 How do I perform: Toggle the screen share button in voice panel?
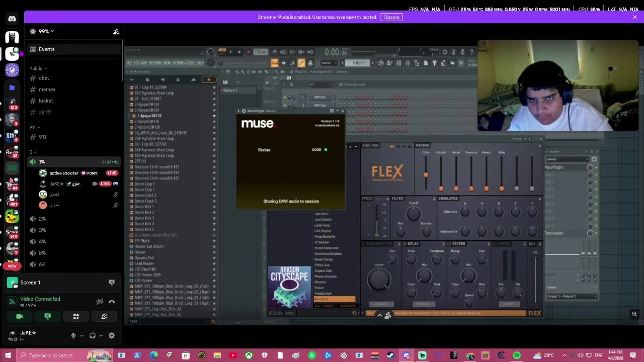48,316
